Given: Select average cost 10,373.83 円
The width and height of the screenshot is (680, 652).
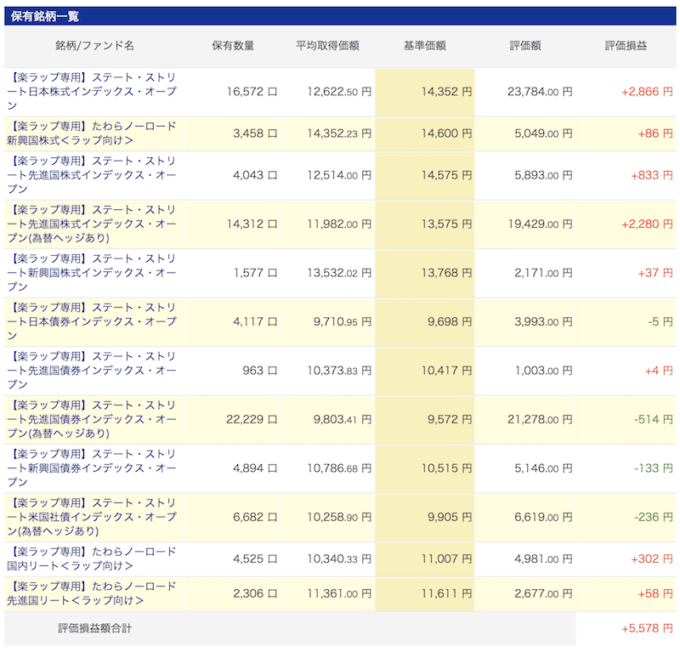Looking at the screenshot, I should 339,370.
